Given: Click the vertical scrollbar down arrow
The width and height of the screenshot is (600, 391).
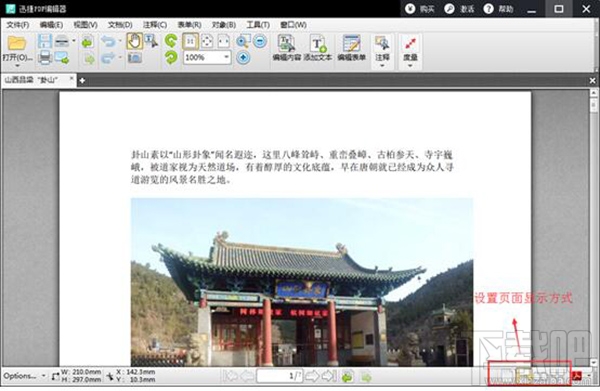Looking at the screenshot, I should click(x=593, y=362).
